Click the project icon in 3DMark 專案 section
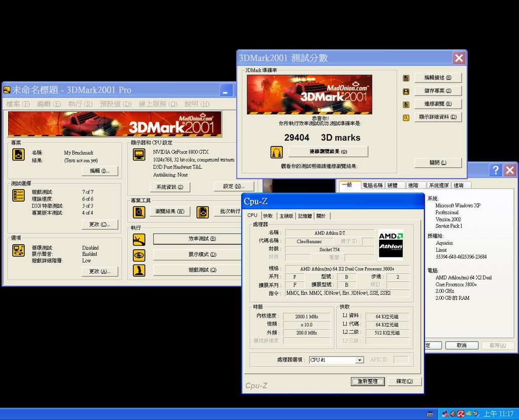Image resolution: width=519 pixels, height=420 pixels. pos(19,155)
